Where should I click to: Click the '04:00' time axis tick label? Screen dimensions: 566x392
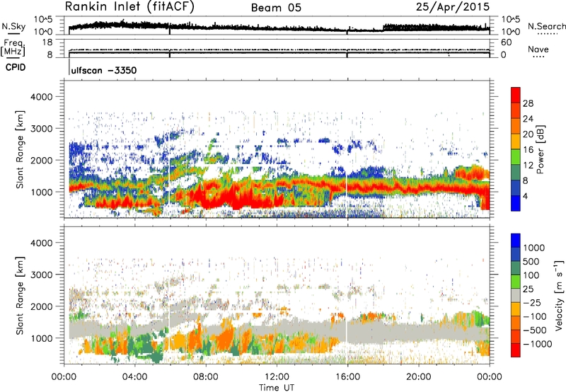pos(134,377)
